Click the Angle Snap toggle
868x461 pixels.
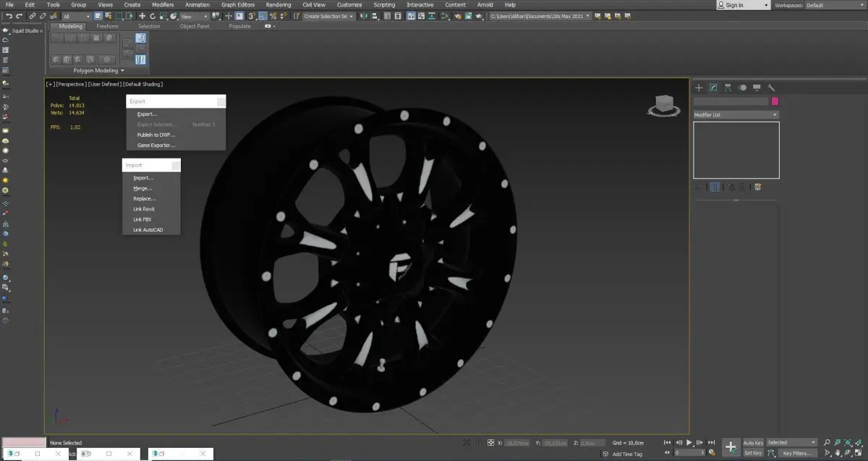(x=263, y=16)
